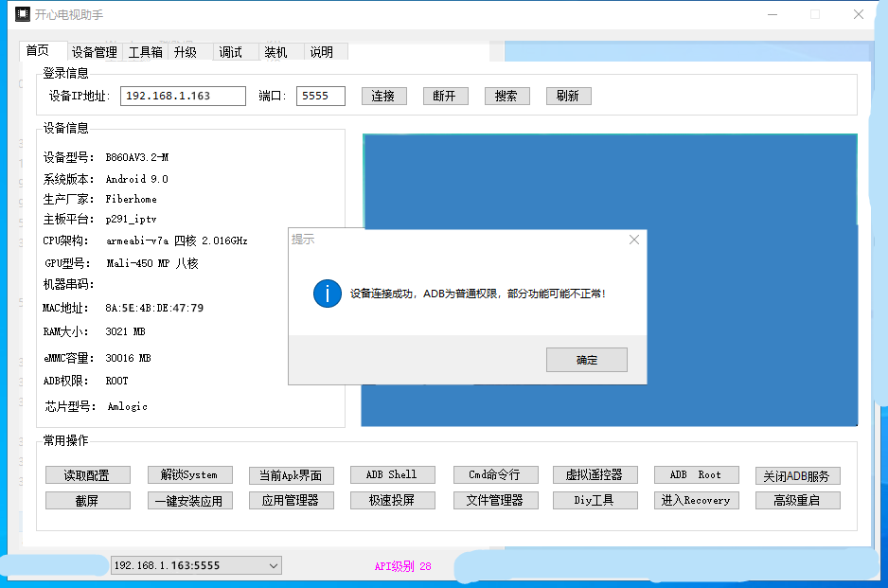Viewport: 888px width, 588px height.
Task: Launch the 虚拟遥控器 tool
Action: pos(595,474)
